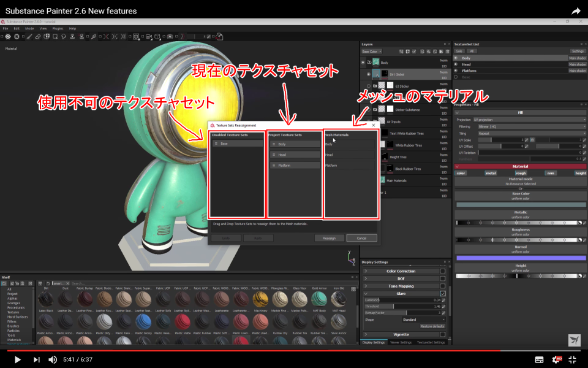Enable the DOF checkbox

443,278
